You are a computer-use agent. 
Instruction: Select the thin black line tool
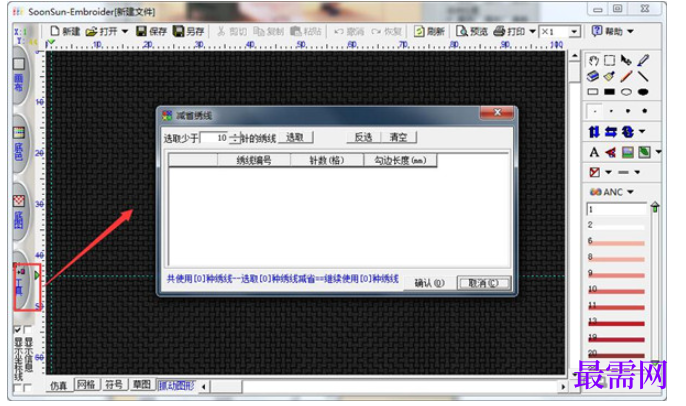pyautogui.click(x=643, y=76)
